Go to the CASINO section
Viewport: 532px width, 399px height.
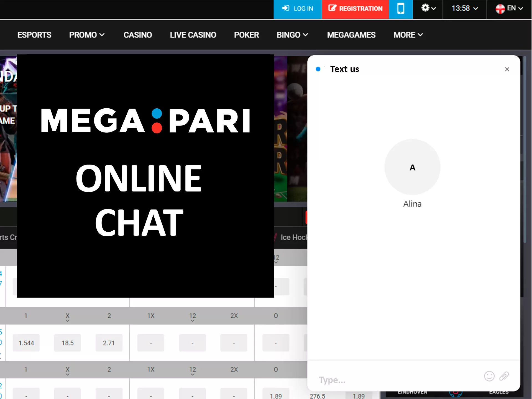pos(138,35)
